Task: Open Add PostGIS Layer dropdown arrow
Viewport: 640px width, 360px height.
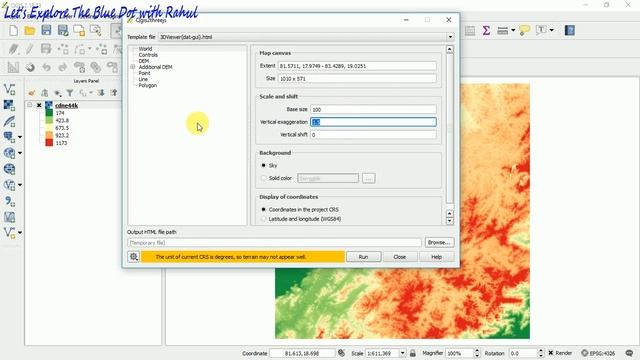Action: [x=20, y=137]
